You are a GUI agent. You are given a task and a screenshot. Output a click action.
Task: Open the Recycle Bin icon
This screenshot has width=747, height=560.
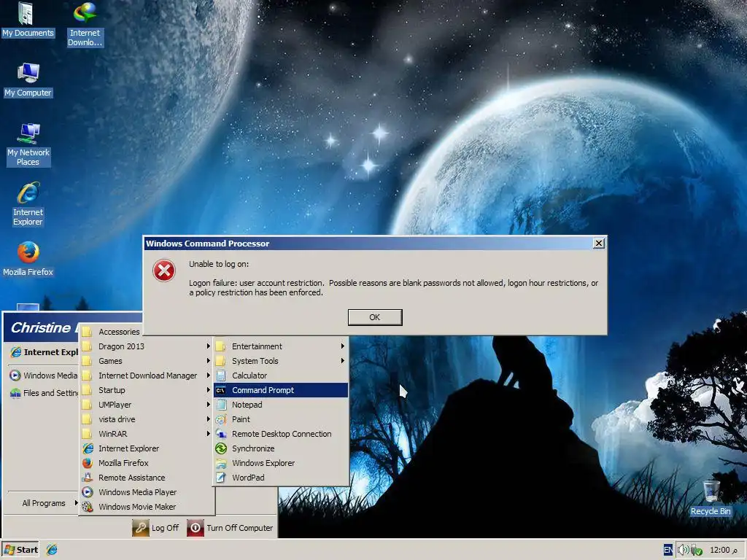(x=711, y=498)
